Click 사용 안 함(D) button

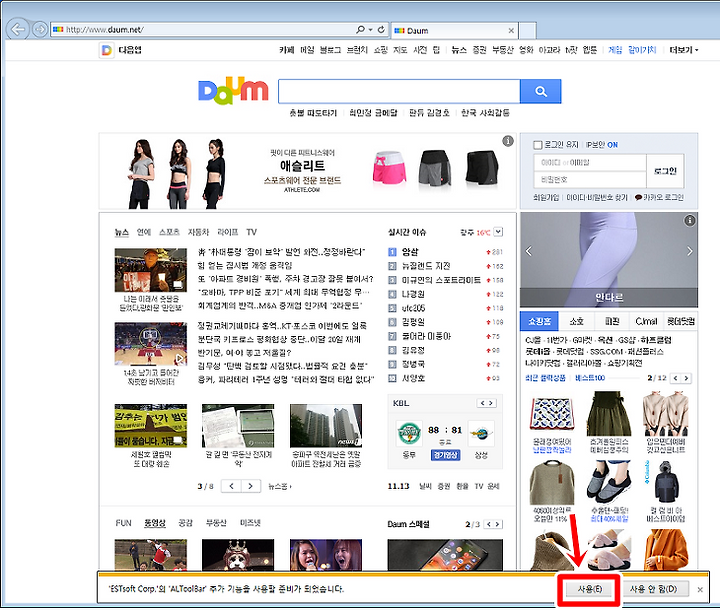pos(653,589)
